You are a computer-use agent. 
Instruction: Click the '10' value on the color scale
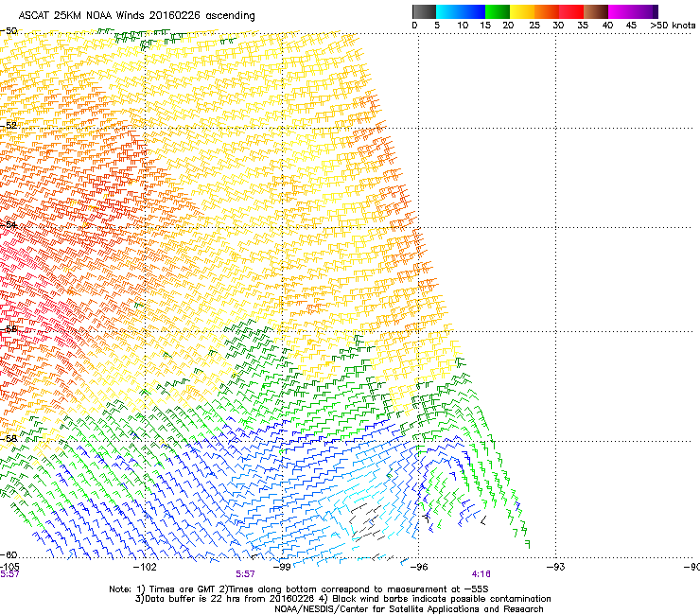point(463,26)
